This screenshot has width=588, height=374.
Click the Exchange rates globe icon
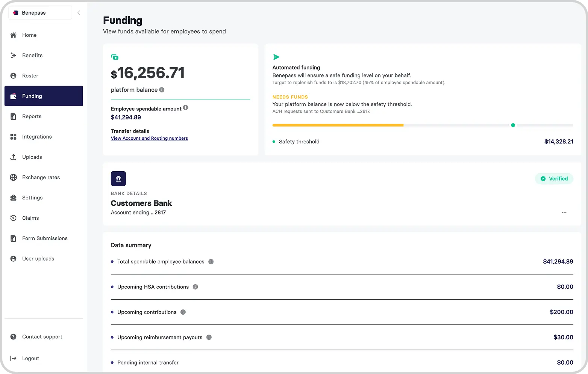[x=13, y=177]
